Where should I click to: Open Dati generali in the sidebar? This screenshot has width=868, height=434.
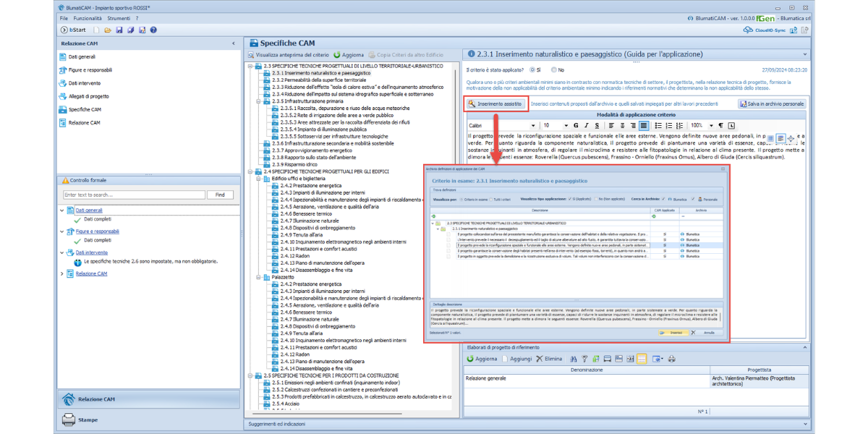point(82,56)
